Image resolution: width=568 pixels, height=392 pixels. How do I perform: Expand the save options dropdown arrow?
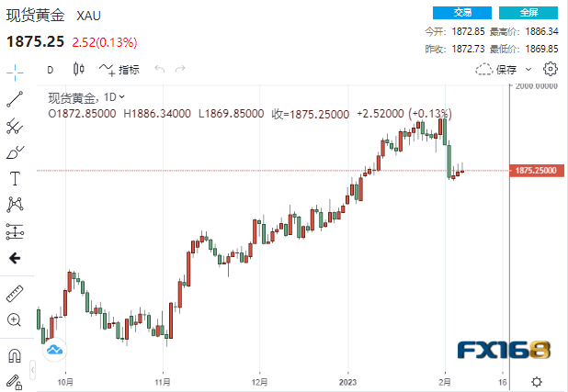pos(526,69)
